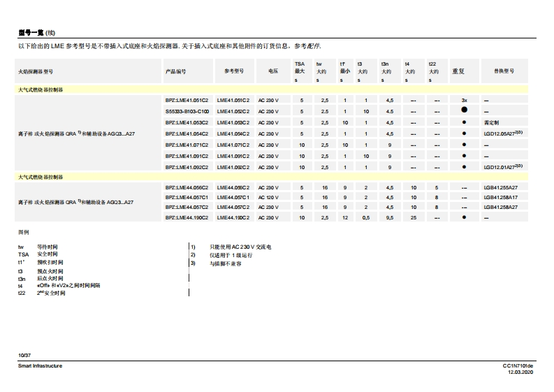Screen dimensions: 554x392
Task: Click the small dot in the LME44.190C2 row
Action: pos(464,217)
